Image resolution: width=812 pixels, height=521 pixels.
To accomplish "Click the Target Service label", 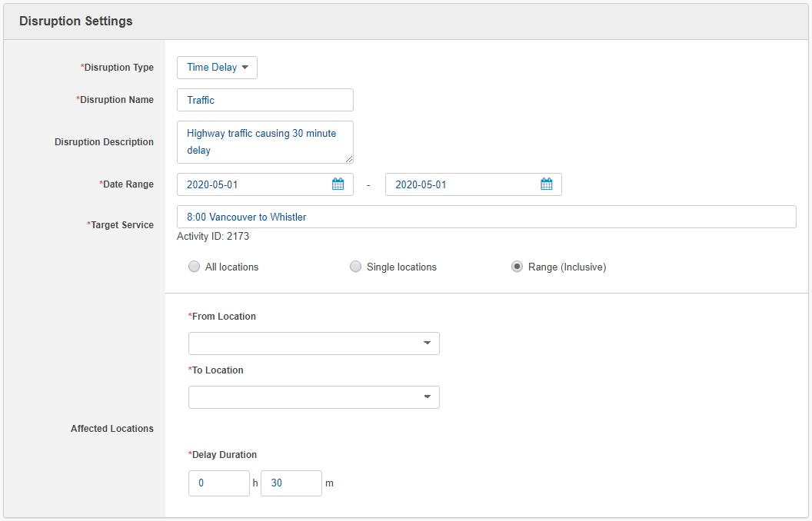I will pos(120,225).
